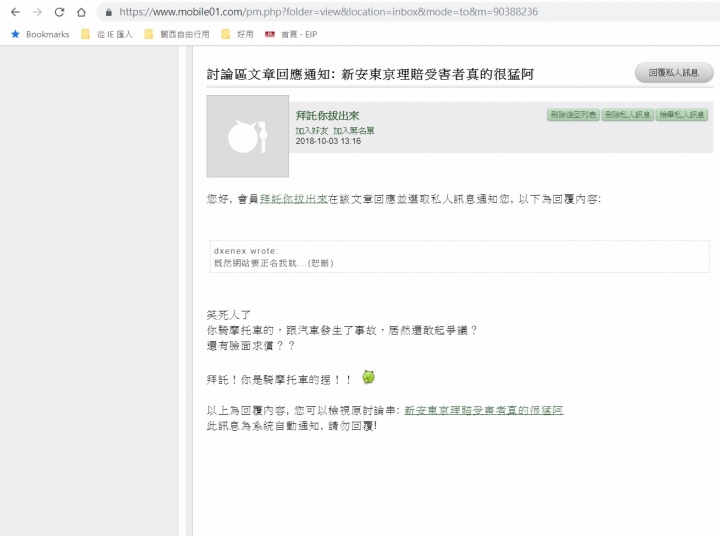Click the 加入好友 link
The height and width of the screenshot is (536, 720).
click(312, 131)
